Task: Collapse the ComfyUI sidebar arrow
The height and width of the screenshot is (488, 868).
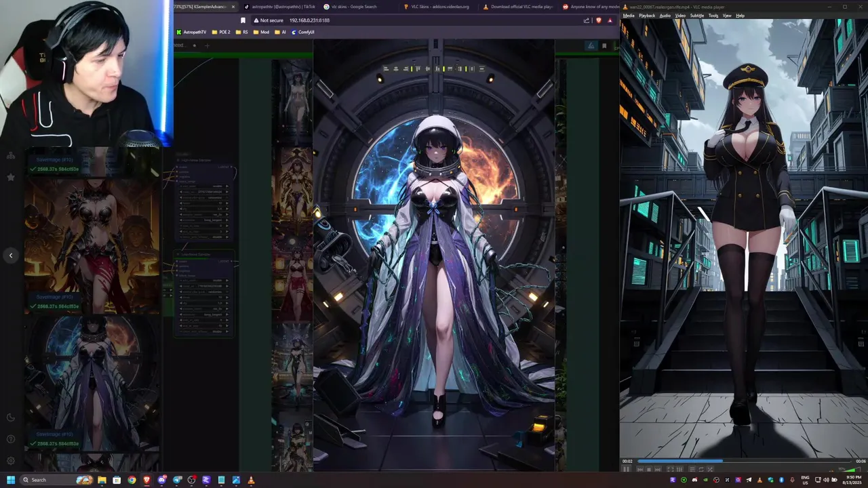Action: tap(11, 256)
